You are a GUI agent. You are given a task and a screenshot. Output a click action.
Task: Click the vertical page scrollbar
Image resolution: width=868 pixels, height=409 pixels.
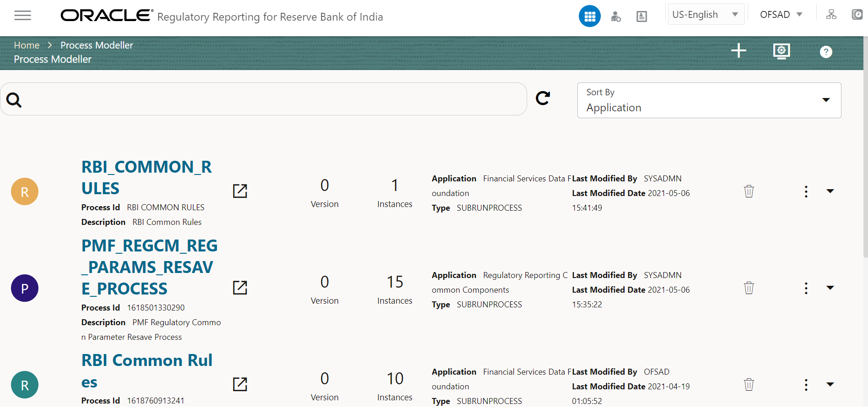coord(865,147)
